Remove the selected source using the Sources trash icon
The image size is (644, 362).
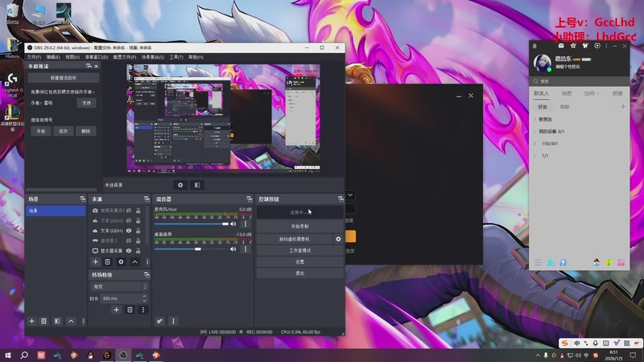click(x=108, y=262)
